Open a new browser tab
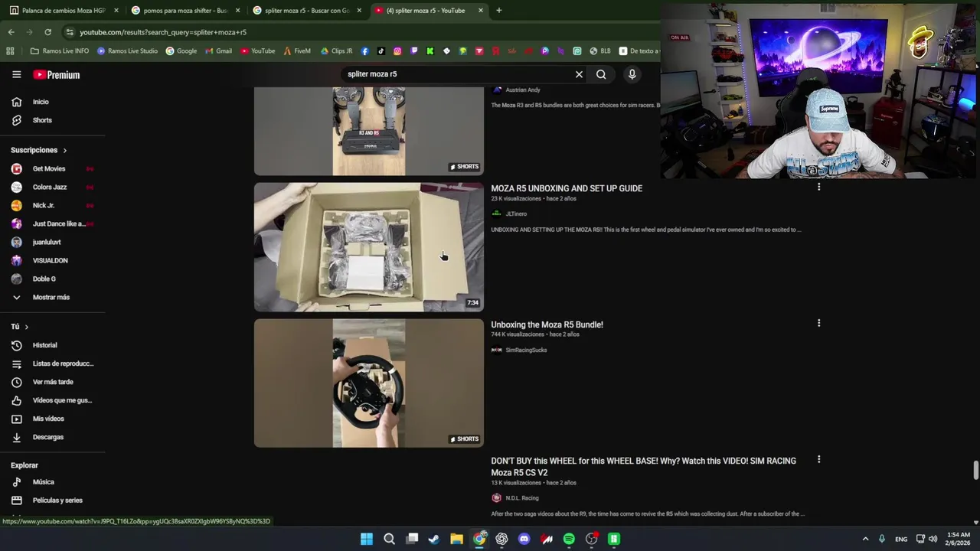 (x=498, y=10)
